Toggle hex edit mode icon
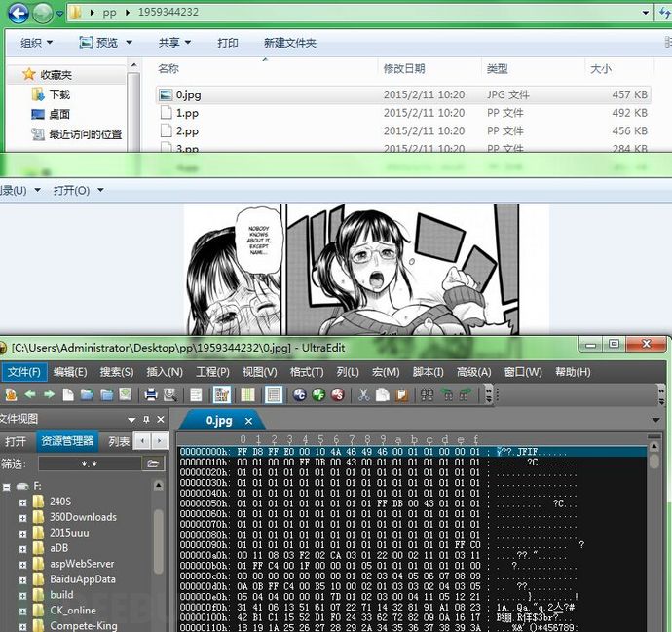The image size is (672, 632). coord(222,394)
